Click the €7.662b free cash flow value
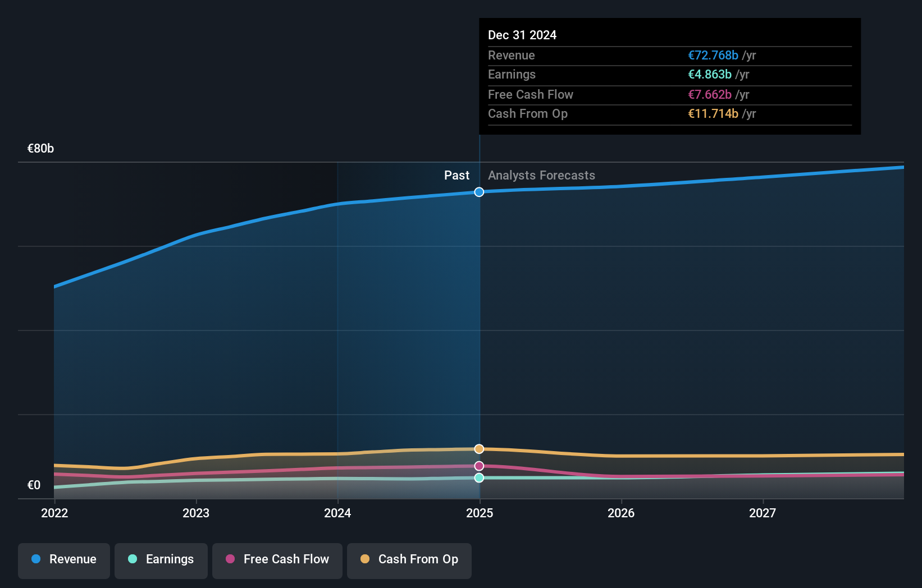 coord(710,95)
